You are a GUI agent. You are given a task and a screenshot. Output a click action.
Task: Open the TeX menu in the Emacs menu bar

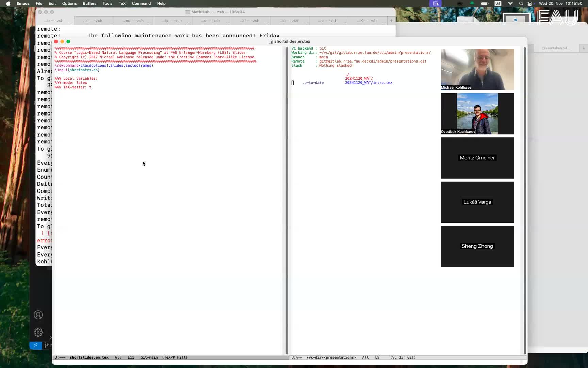[x=122, y=4]
